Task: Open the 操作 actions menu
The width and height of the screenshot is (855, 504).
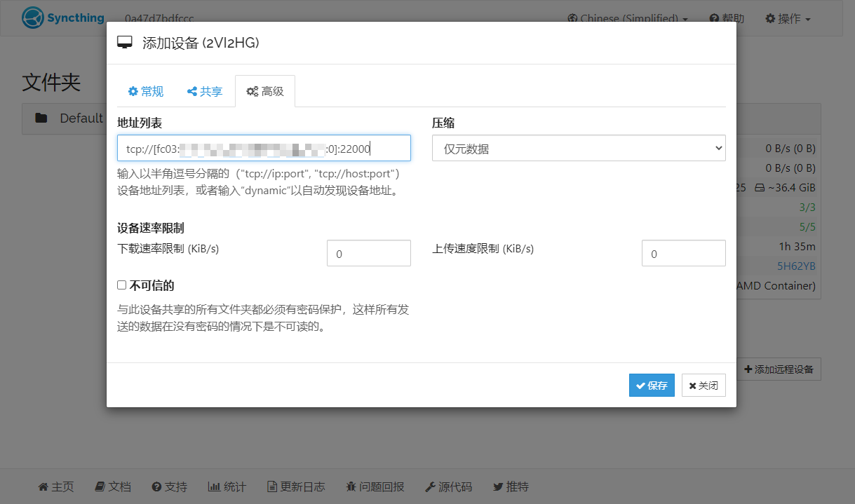Action: tap(788, 18)
